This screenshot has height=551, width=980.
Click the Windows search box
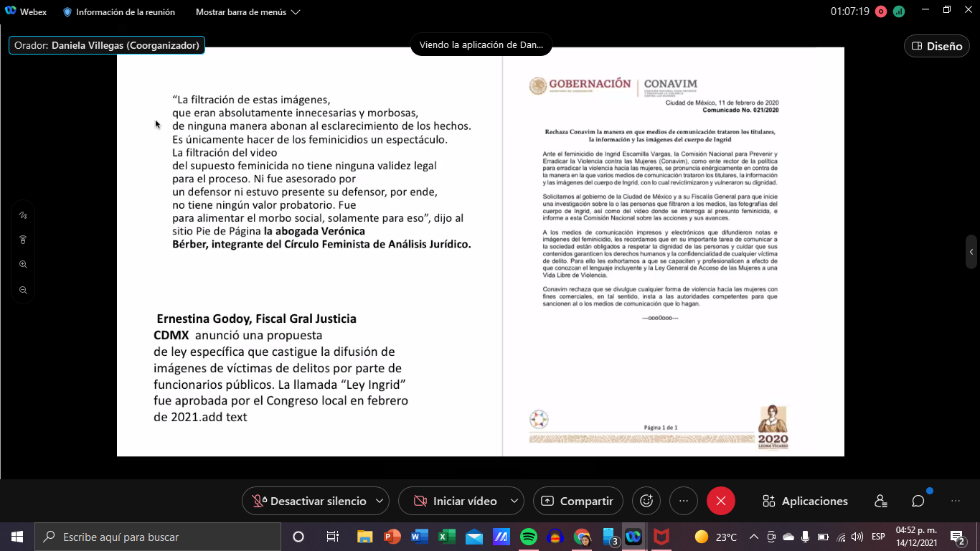pyautogui.click(x=158, y=537)
